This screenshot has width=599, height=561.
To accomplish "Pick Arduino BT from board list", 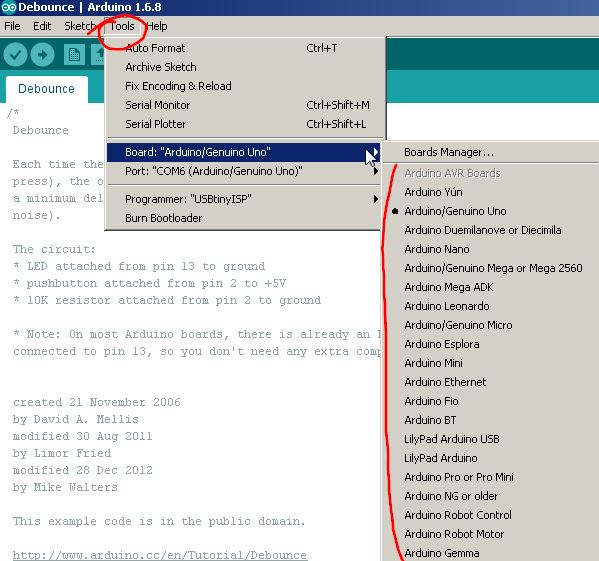I will tap(491, 420).
